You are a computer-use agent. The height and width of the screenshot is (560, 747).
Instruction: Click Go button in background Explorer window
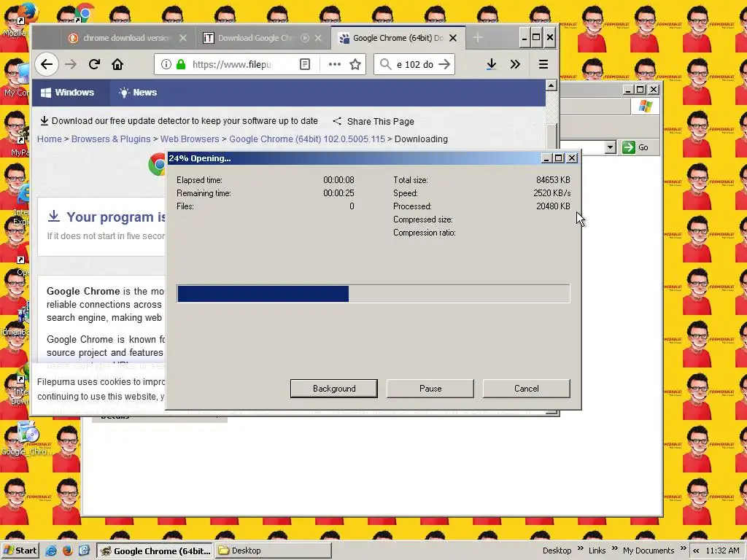635,147
